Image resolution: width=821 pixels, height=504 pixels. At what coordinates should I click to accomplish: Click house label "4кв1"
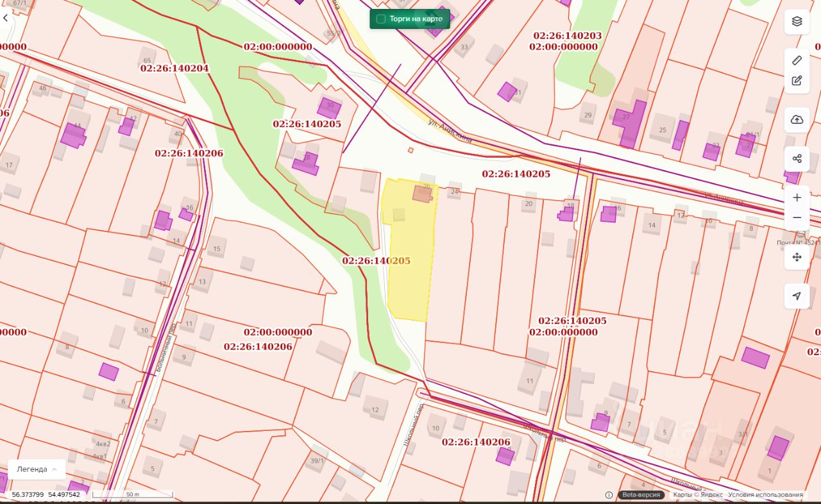[99, 457]
